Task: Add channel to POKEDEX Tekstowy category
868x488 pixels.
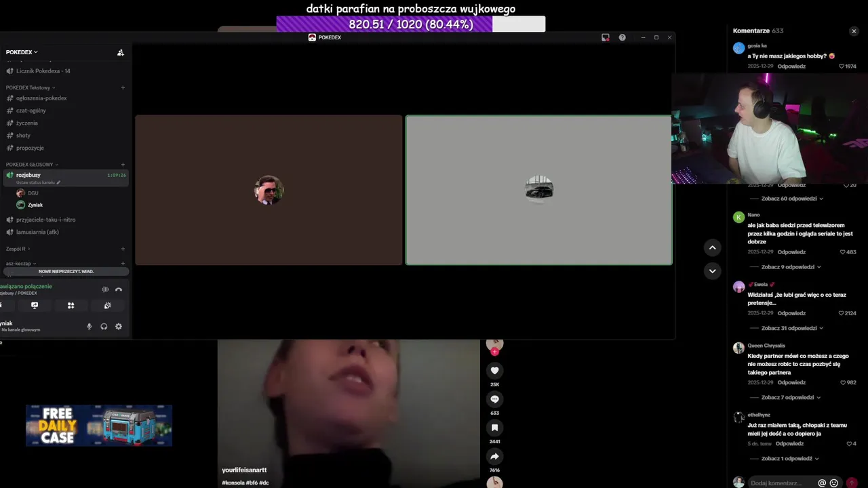Action: tap(123, 87)
